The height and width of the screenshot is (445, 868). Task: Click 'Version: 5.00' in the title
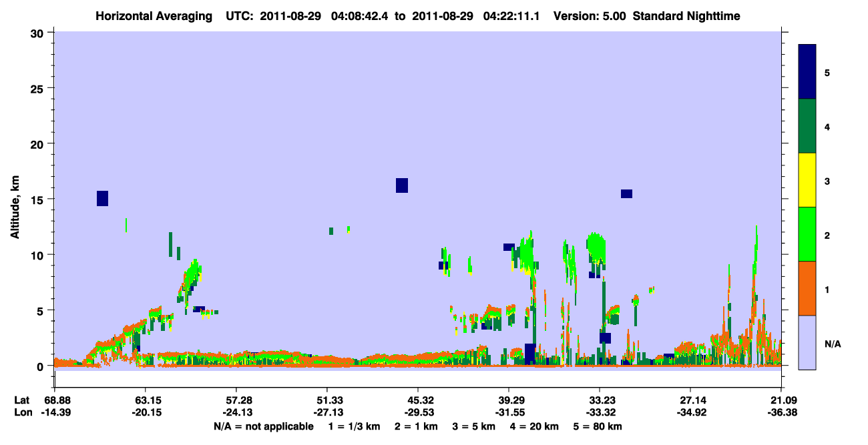pos(590,16)
